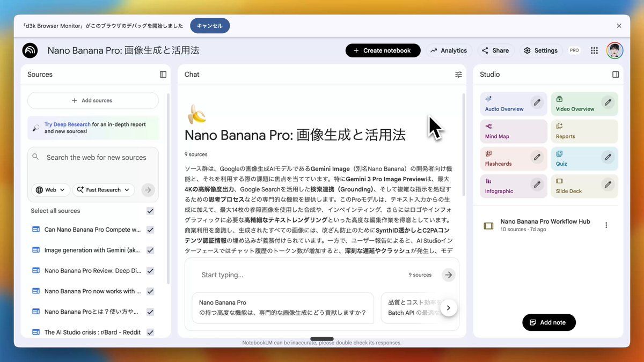Uncheck Nano Banana Proとは source checkbox
This screenshot has width=644, height=362.
(150, 312)
